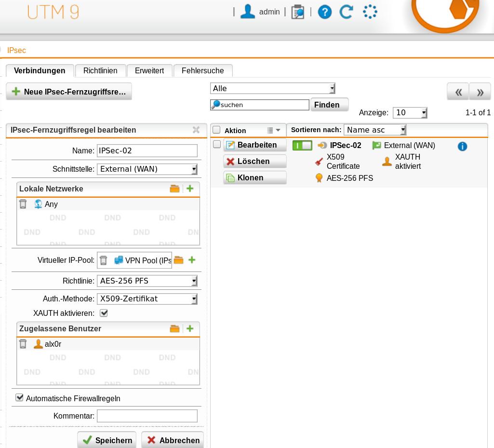This screenshot has height=448, width=494.
Task: Click Neue IPsec-Fernzugriffsregel button
Action: (x=69, y=92)
